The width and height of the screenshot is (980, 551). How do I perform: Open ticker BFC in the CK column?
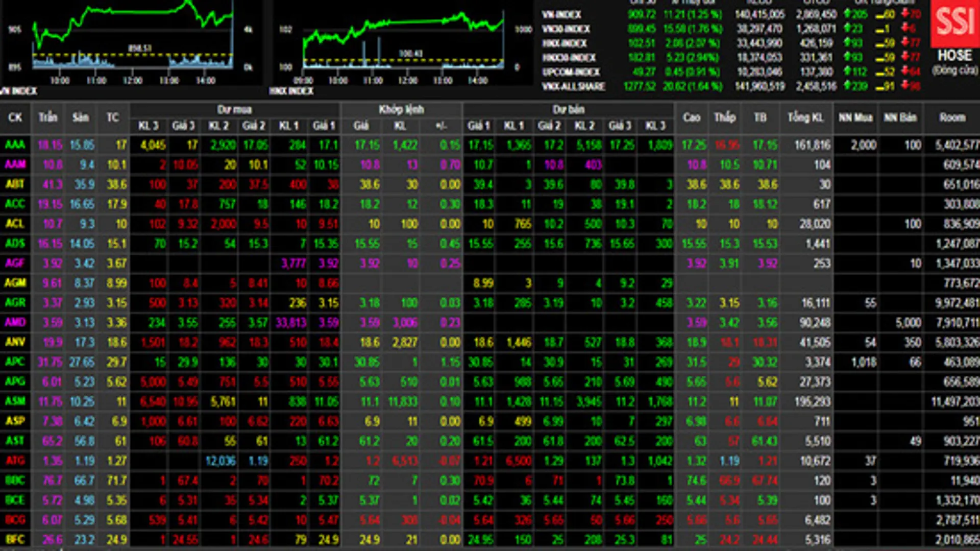(x=15, y=539)
